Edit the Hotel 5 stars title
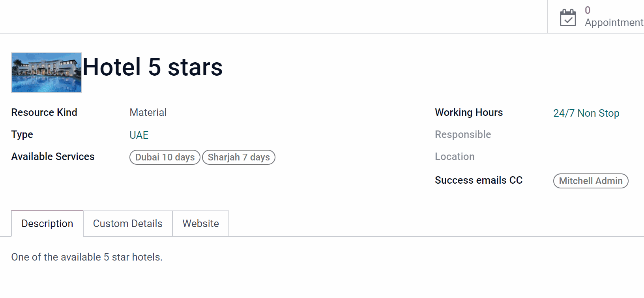 (x=153, y=67)
